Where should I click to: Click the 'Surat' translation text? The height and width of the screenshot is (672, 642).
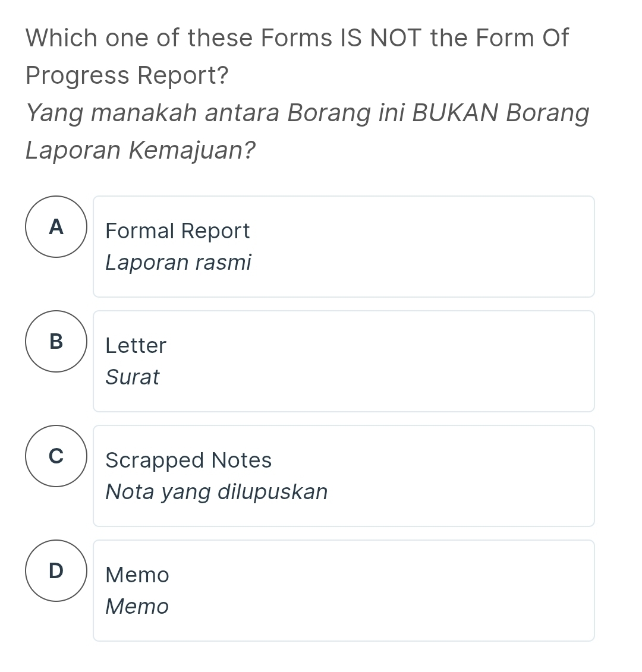point(132,377)
